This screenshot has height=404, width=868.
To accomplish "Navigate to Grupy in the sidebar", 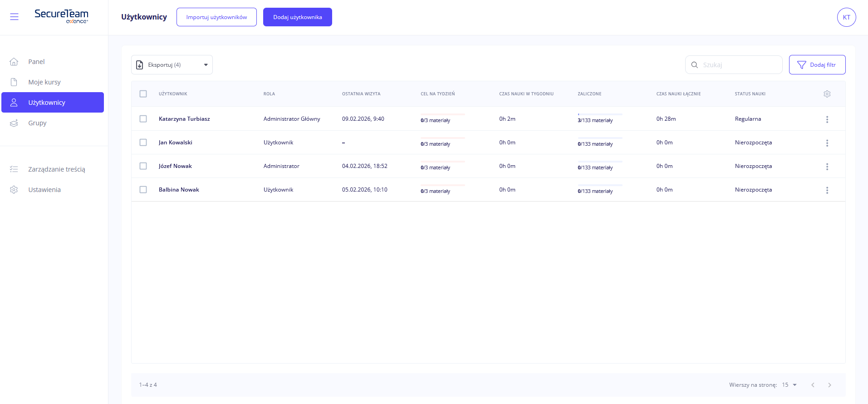I will [37, 123].
